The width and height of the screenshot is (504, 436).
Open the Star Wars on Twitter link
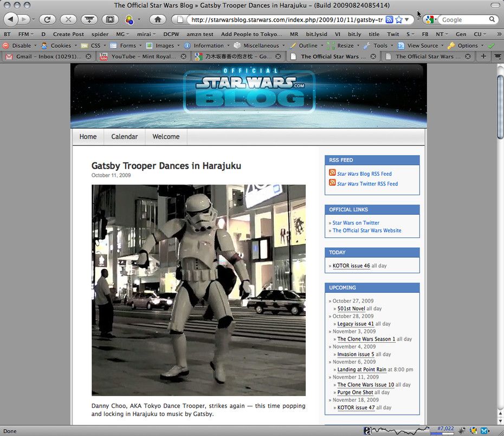(356, 223)
